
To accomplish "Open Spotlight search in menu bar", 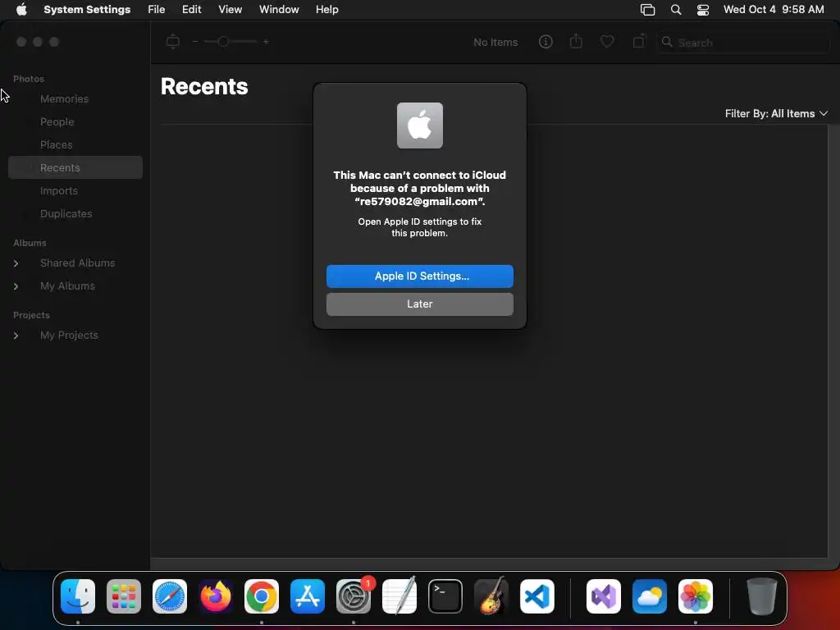I will tap(676, 10).
